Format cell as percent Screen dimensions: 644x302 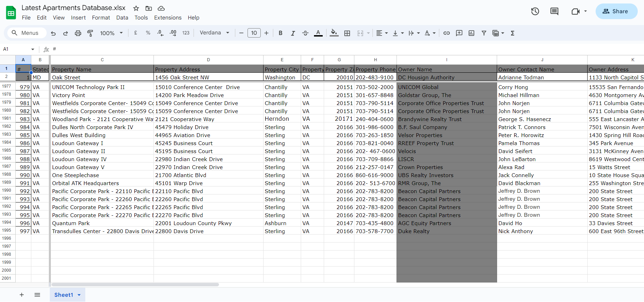[x=148, y=33]
